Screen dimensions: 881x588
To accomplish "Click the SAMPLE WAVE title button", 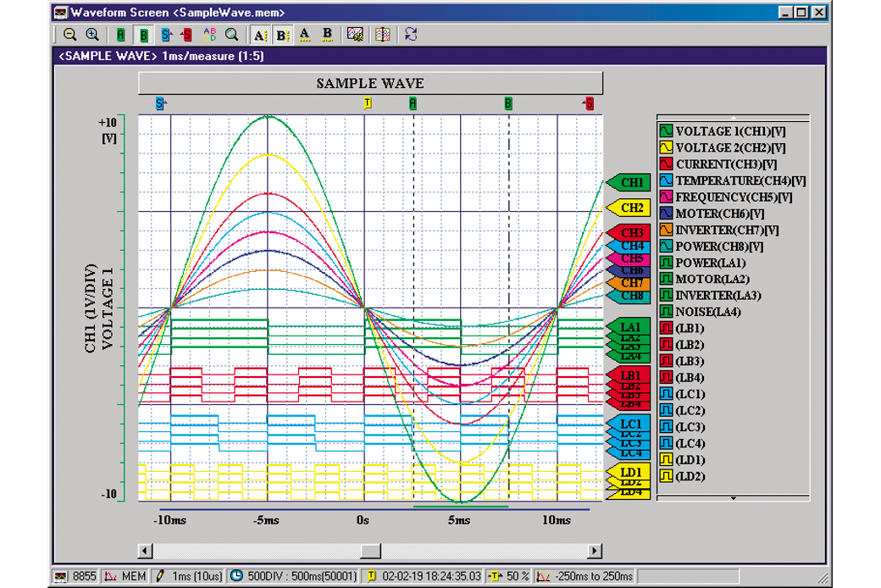I will pos(370,83).
